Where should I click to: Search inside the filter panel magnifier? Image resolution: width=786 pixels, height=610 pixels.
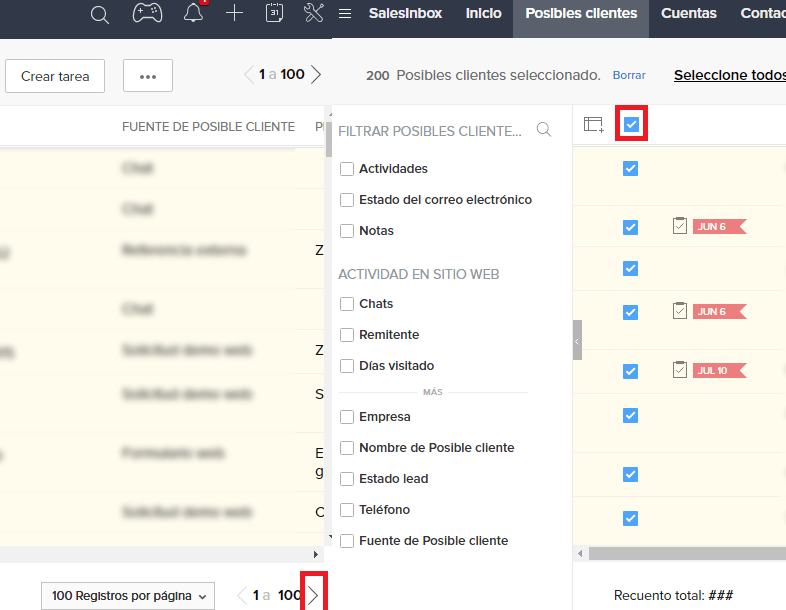click(x=544, y=130)
